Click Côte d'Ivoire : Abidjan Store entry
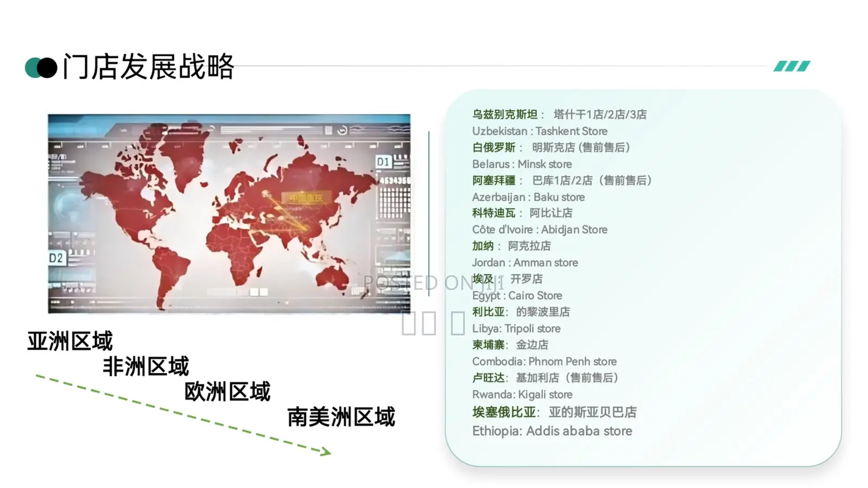Screen dimensions: 868x488 click(x=539, y=230)
